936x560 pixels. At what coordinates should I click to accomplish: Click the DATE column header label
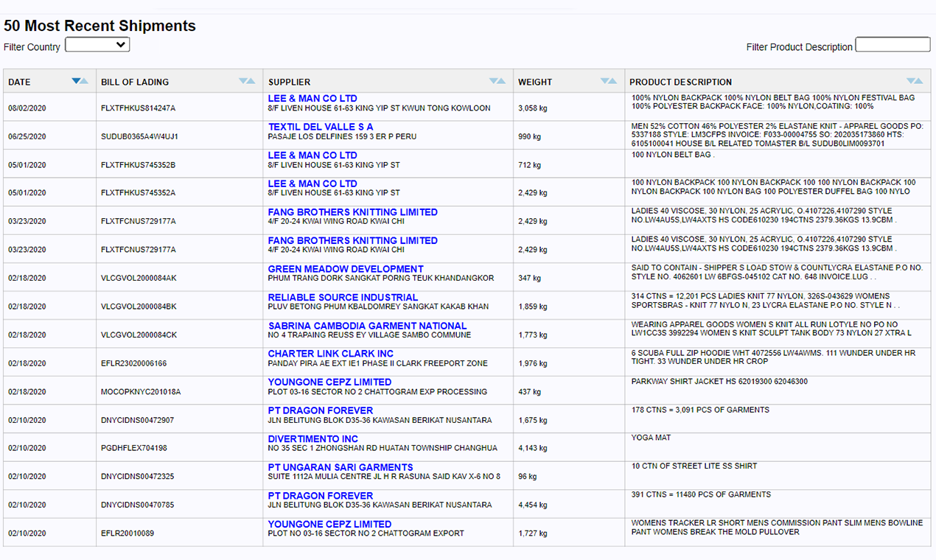coord(19,82)
